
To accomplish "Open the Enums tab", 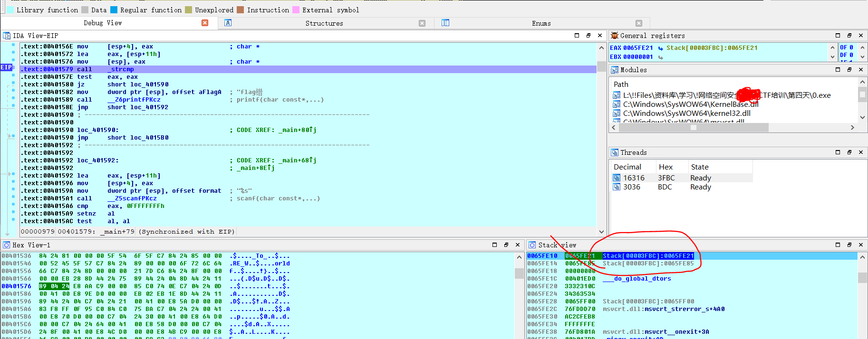I will point(541,23).
